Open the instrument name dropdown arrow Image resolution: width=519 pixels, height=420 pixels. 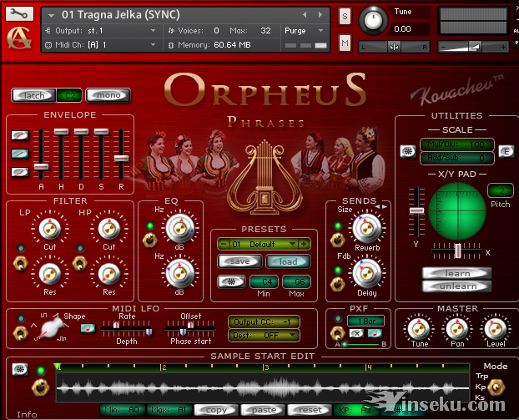[x=53, y=15]
